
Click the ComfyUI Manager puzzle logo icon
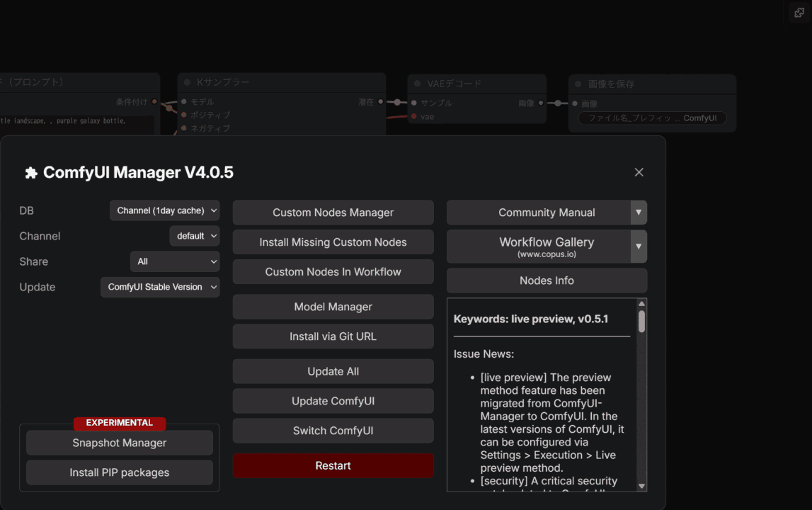pos(31,173)
